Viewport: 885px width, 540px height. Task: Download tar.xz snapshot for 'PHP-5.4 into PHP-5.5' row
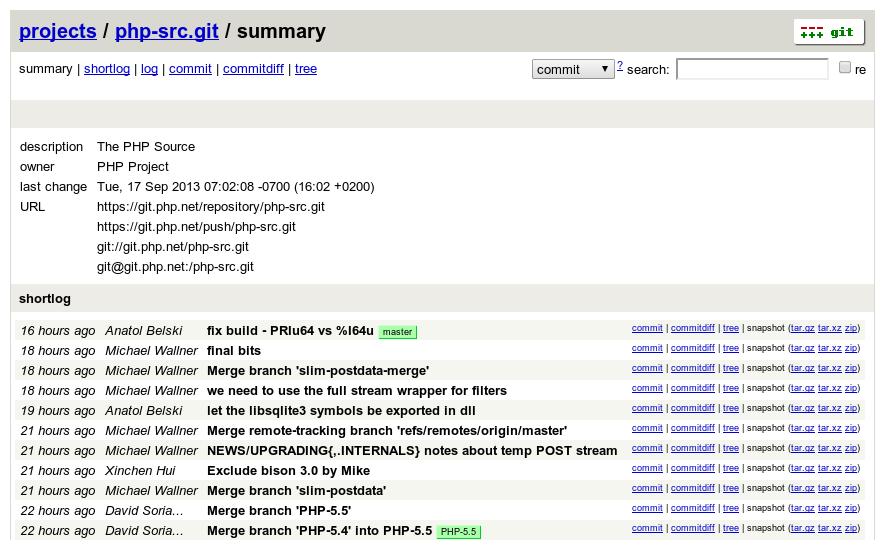pyautogui.click(x=829, y=528)
